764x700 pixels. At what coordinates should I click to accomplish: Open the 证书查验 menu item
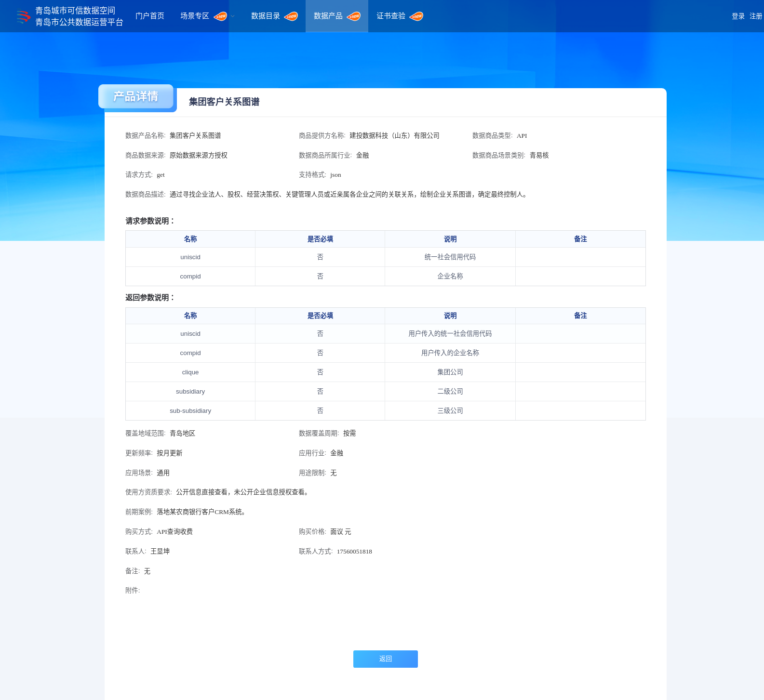(x=391, y=16)
